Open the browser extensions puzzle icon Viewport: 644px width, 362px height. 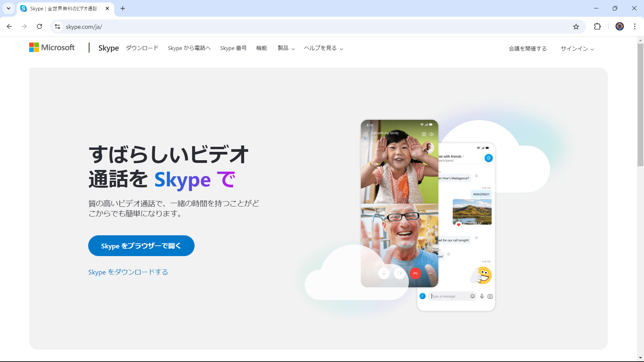click(x=597, y=26)
